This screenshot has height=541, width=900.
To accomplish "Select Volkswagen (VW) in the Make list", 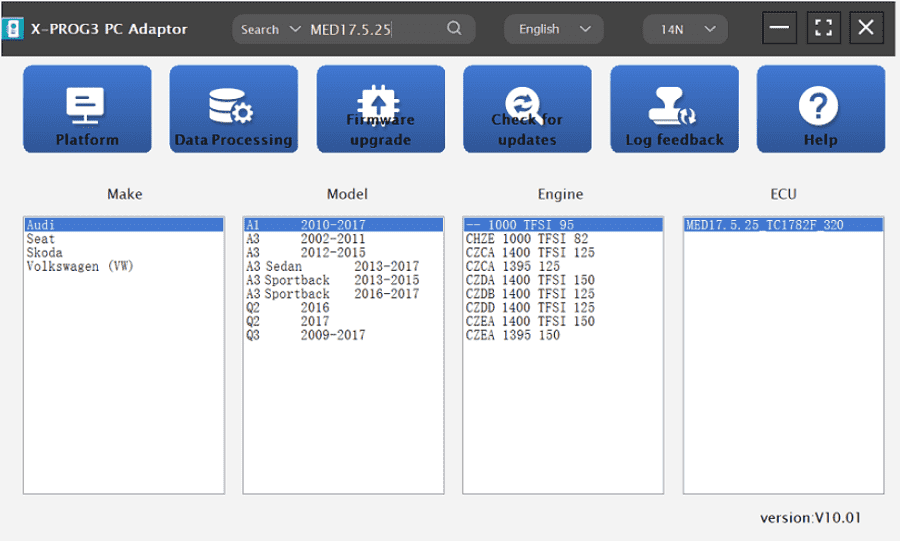I will (124, 266).
